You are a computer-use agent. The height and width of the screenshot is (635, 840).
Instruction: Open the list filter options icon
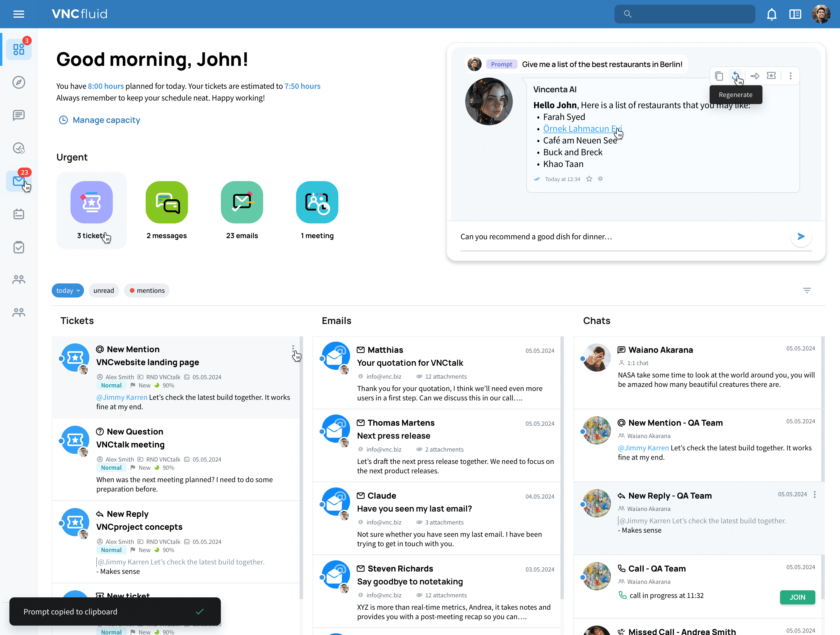pos(807,290)
